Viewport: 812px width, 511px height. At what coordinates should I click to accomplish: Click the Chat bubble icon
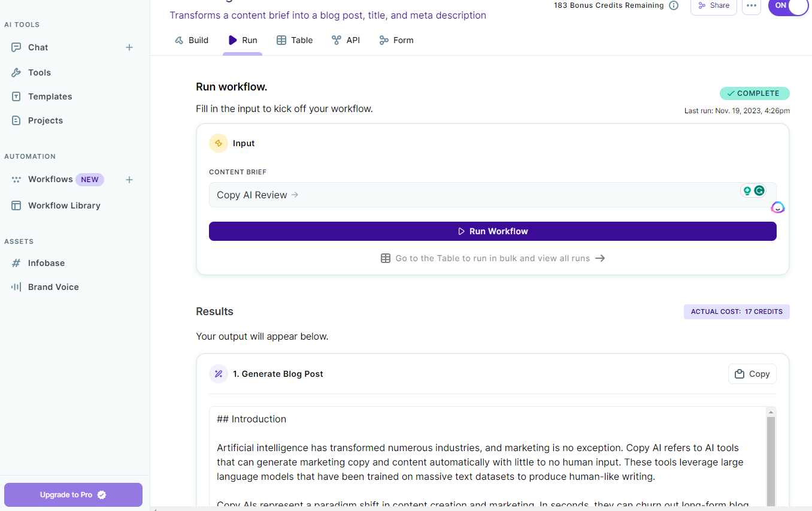[x=16, y=47]
